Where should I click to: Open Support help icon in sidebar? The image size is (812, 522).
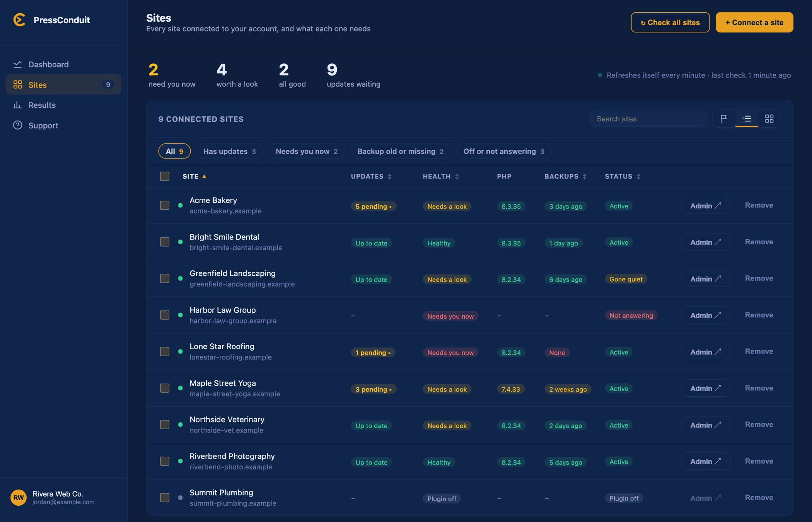click(17, 125)
